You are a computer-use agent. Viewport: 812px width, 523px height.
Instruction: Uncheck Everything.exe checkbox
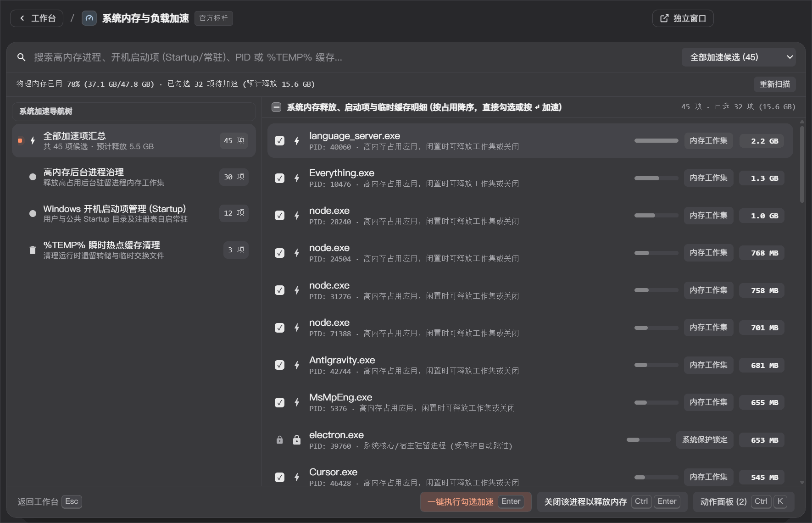point(279,178)
